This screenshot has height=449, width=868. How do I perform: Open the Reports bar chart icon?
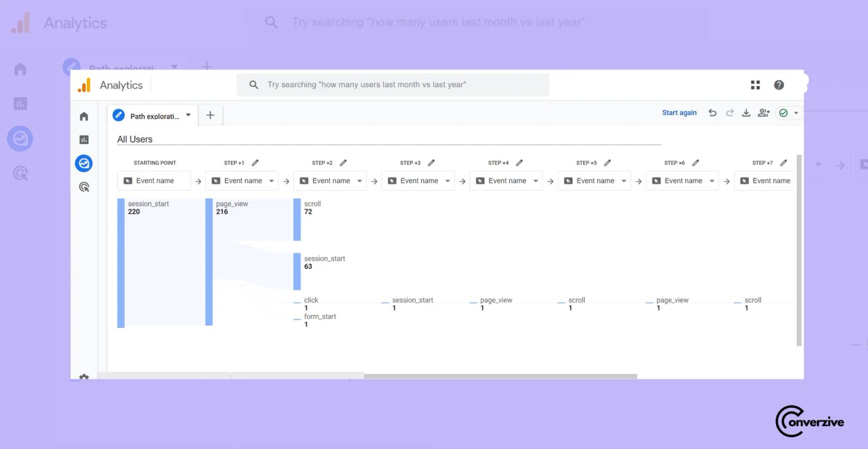(84, 140)
